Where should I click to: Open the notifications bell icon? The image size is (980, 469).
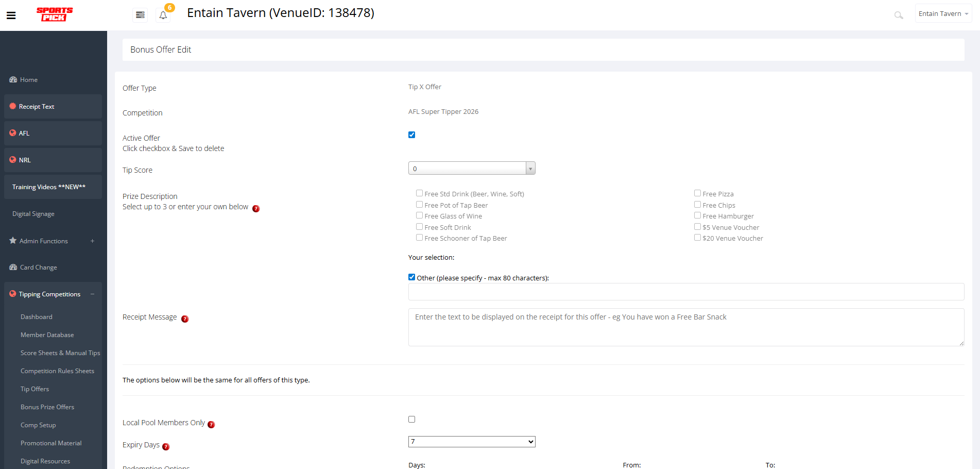click(163, 15)
